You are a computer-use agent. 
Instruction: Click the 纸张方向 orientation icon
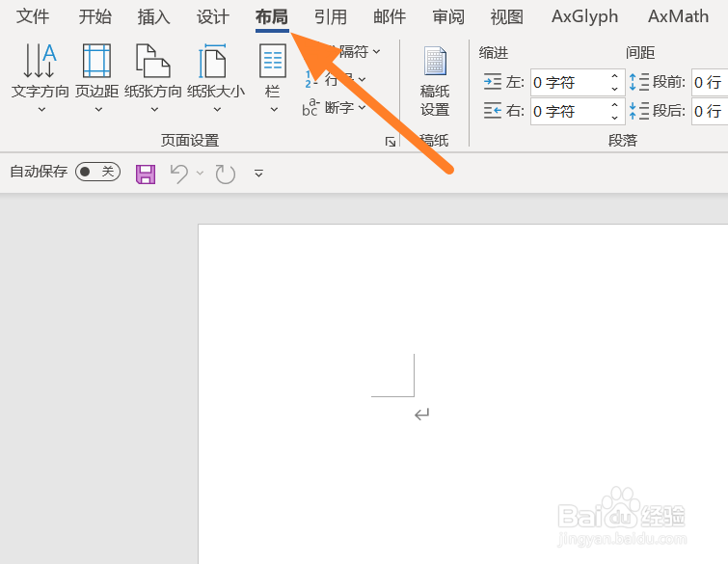coord(152,61)
